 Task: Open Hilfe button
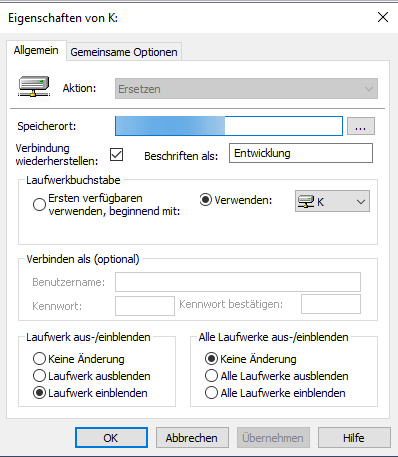354,438
